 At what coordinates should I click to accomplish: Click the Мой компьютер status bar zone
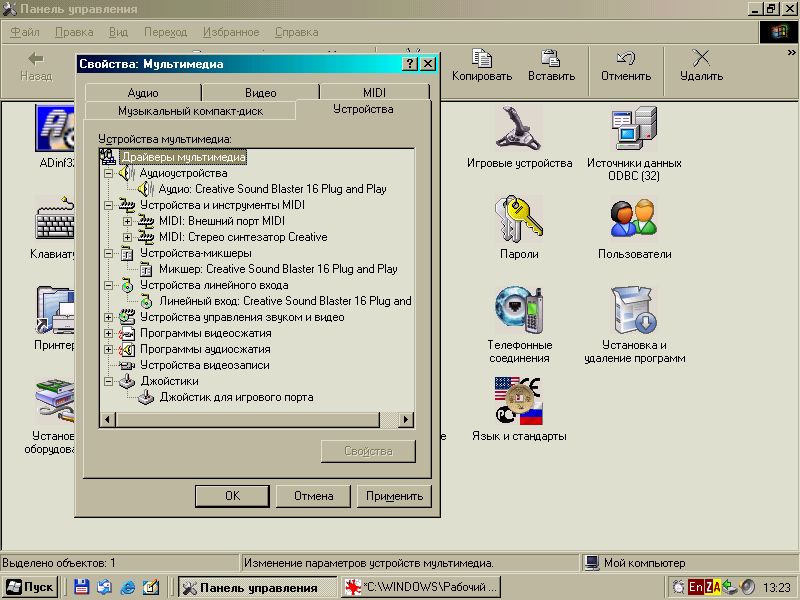(690, 563)
